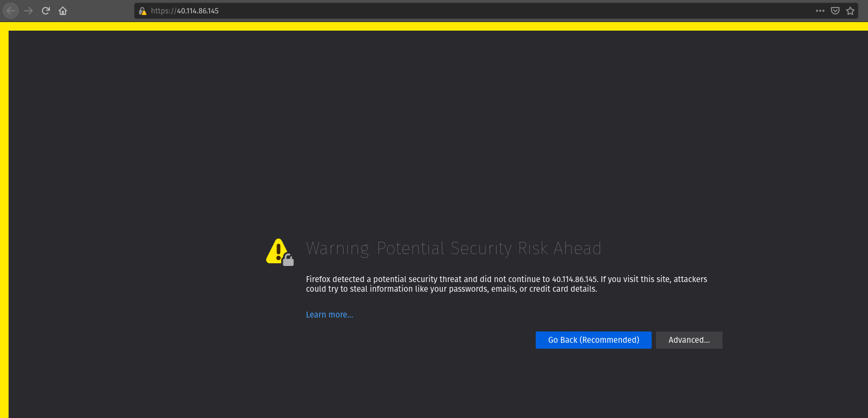Save page to Pocket

click(835, 11)
